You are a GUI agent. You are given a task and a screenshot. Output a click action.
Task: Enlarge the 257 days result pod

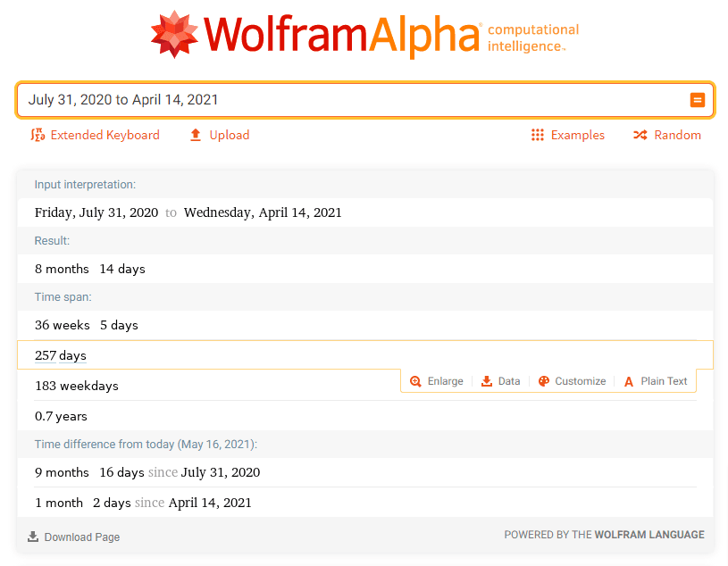click(x=436, y=381)
